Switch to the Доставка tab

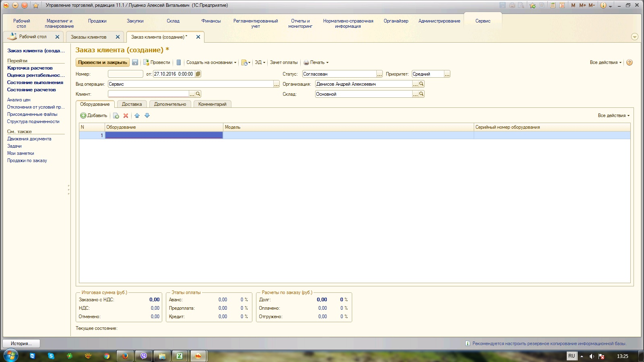pos(132,104)
